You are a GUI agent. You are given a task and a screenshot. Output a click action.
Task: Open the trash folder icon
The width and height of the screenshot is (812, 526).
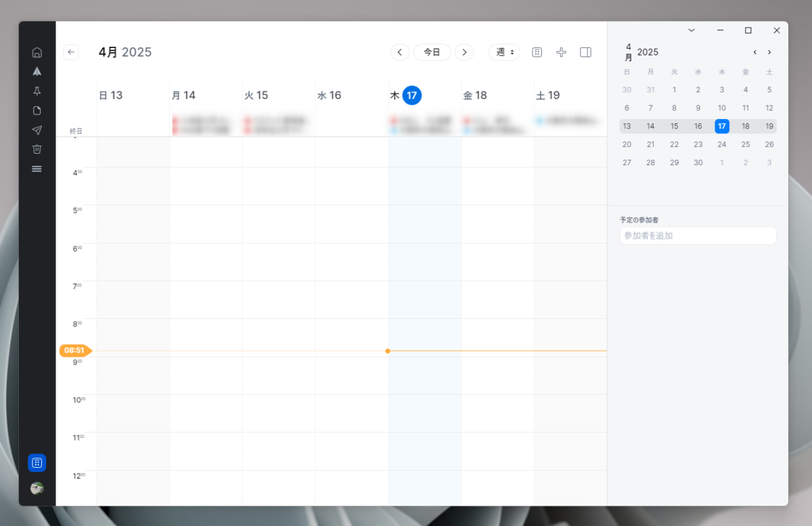pyautogui.click(x=37, y=149)
